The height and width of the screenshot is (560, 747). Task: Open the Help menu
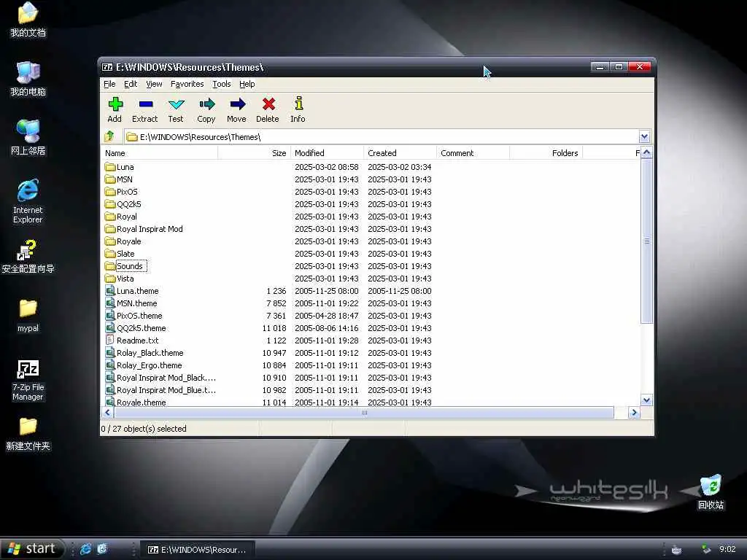coord(247,84)
